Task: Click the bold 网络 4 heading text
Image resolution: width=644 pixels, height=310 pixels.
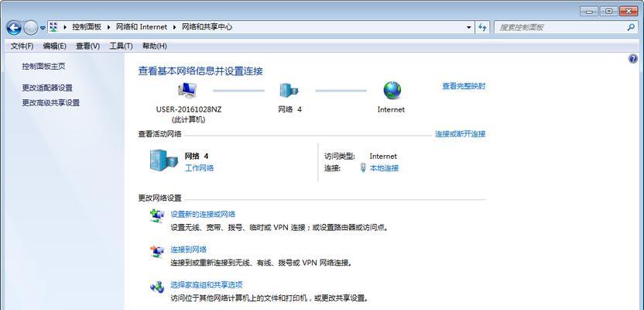Action: [197, 157]
